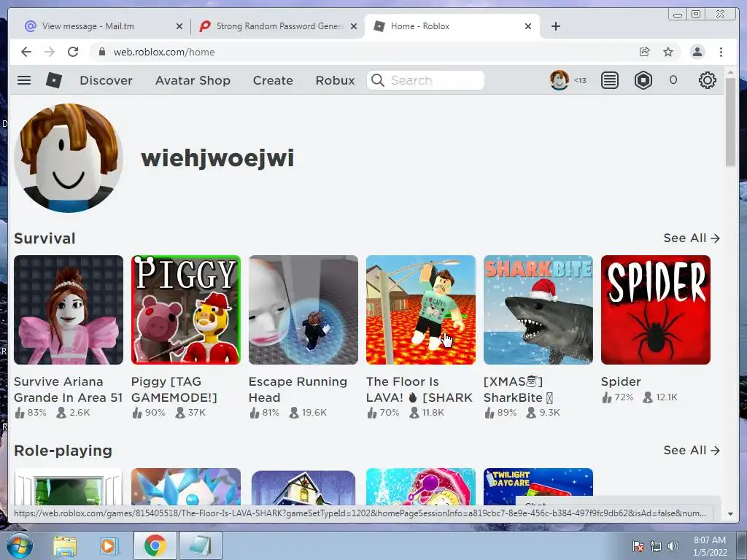Open Chrome profile icon
This screenshot has height=560, width=747.
tap(697, 52)
